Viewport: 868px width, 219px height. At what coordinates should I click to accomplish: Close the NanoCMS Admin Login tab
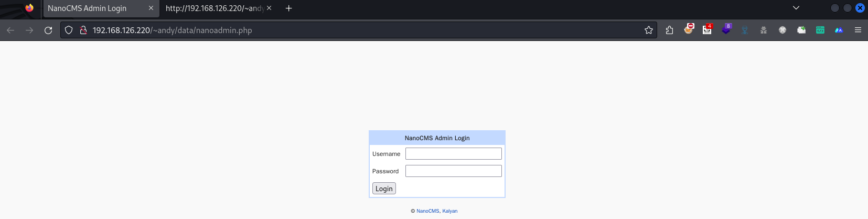[151, 8]
